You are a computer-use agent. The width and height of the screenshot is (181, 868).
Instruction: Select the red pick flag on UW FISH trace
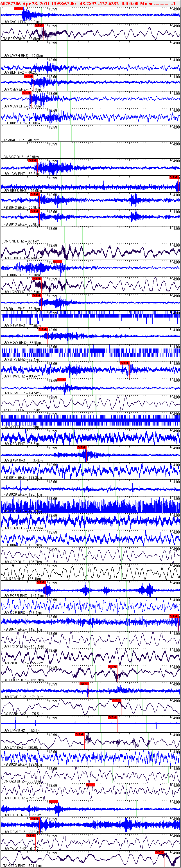tap(90, 785)
